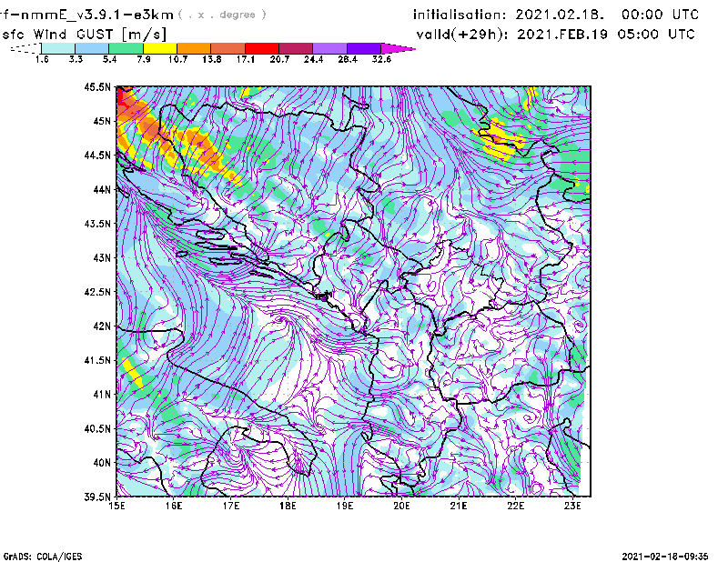Click the 45.5N latitude label
The image size is (728, 562).
[x=97, y=86]
